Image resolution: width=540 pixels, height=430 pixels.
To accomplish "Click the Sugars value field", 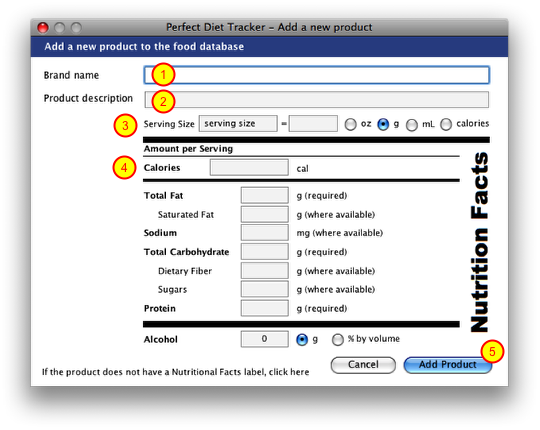I will [264, 289].
